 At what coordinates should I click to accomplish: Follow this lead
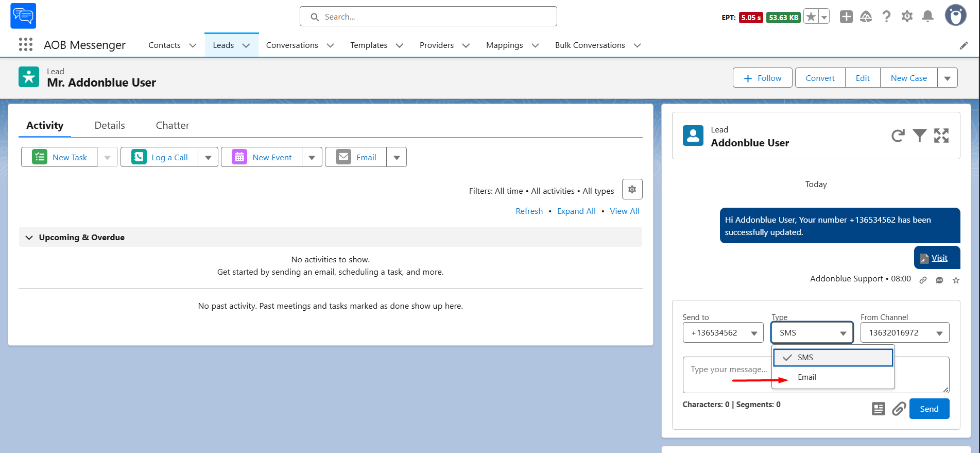click(763, 78)
